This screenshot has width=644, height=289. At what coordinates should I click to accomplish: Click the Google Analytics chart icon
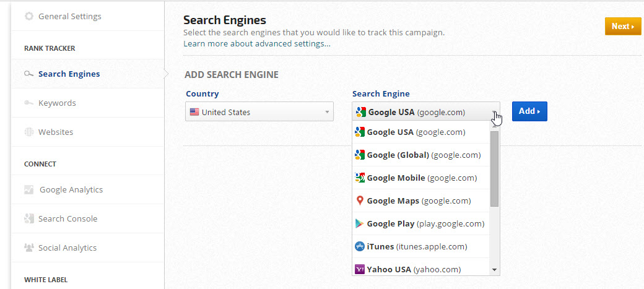tap(28, 190)
